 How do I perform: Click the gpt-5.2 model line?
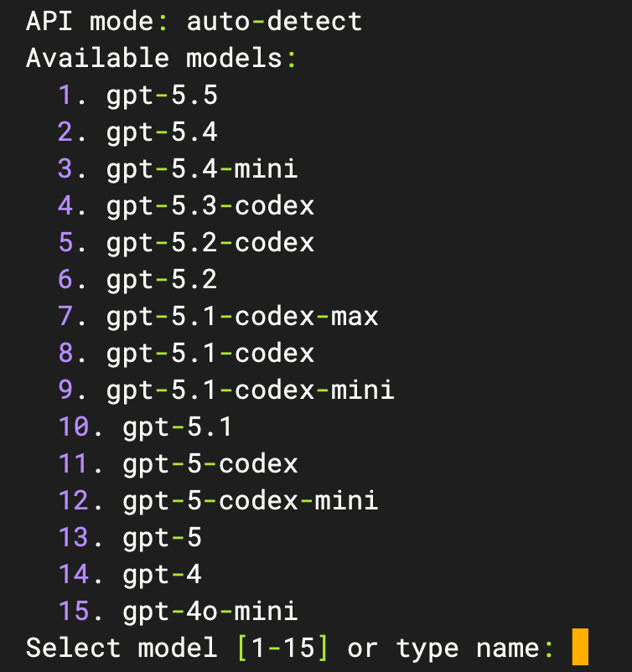(x=137, y=279)
